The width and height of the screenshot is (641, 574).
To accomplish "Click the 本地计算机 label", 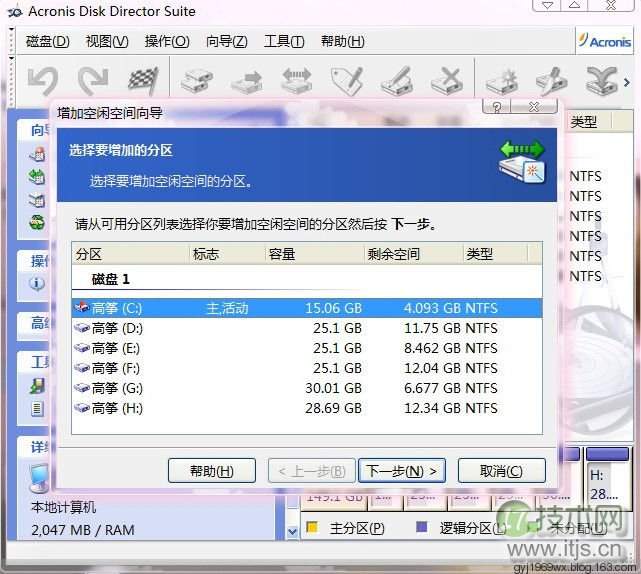I will pos(64,507).
